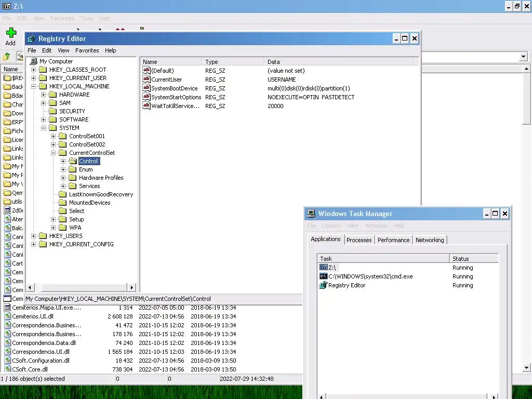
Task: Select the WaitToKillService value icon
Action: pos(146,105)
